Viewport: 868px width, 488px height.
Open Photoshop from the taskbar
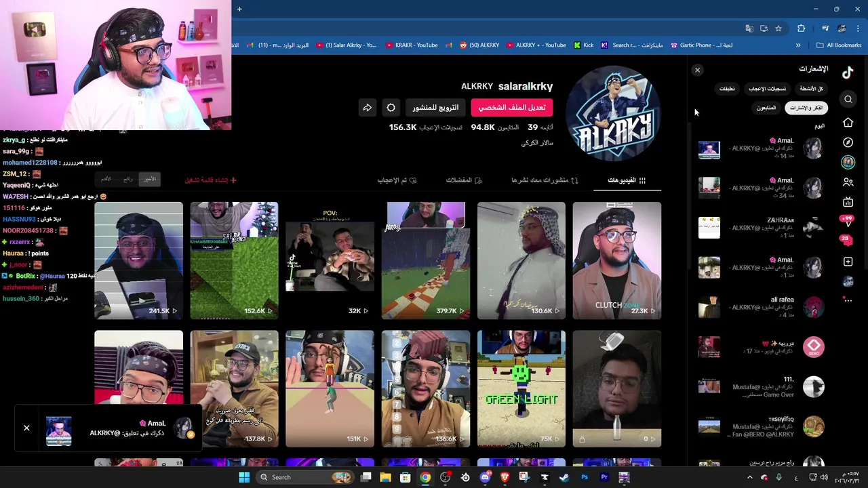(x=585, y=477)
